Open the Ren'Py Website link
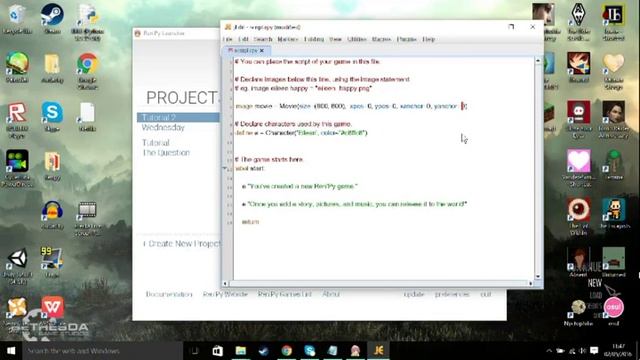 tap(225, 294)
